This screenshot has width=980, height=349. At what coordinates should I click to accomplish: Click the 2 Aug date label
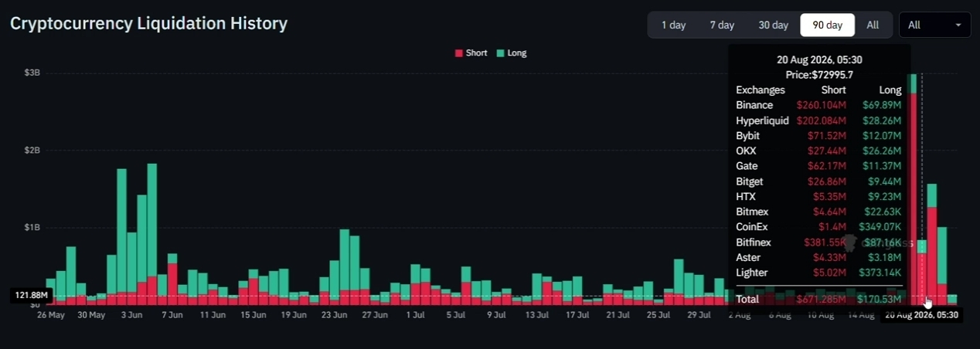coord(738,315)
